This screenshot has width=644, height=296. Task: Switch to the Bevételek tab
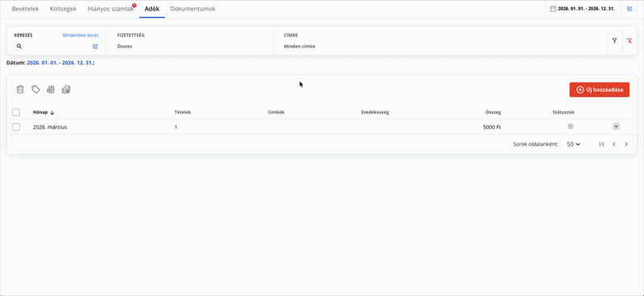pos(26,9)
